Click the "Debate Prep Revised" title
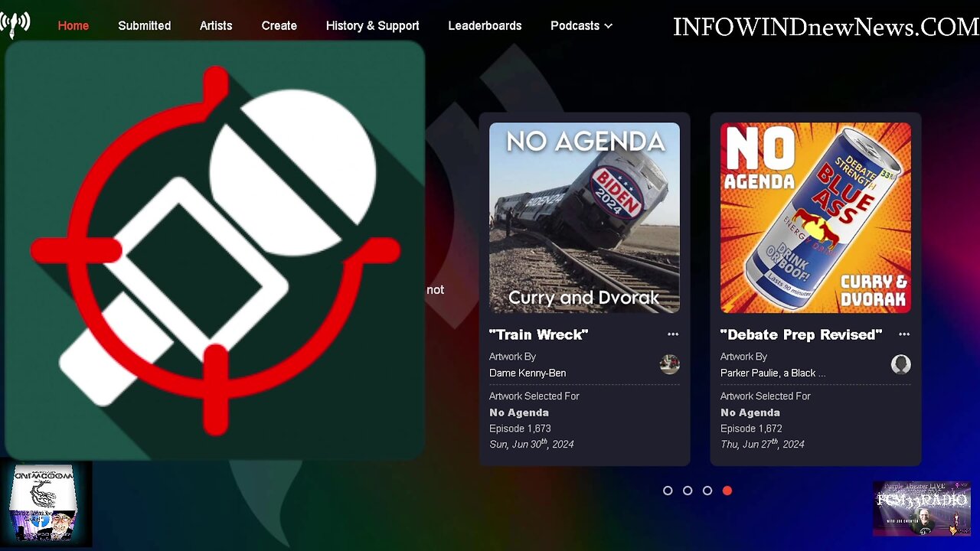 (x=801, y=334)
